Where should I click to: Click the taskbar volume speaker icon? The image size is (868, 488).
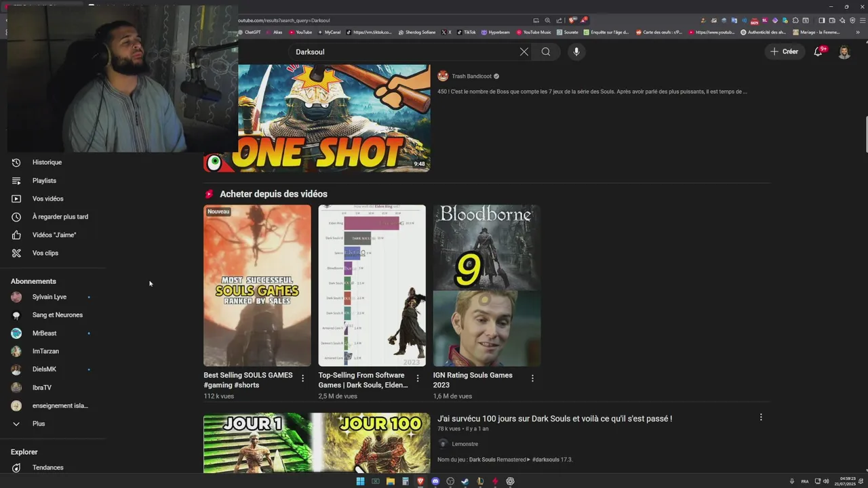click(826, 481)
